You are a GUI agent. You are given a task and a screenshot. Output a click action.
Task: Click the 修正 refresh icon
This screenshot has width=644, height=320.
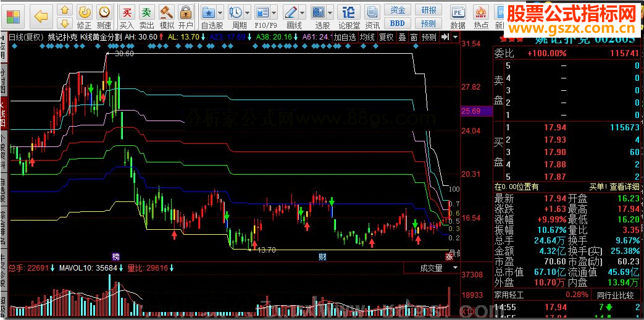point(85,12)
